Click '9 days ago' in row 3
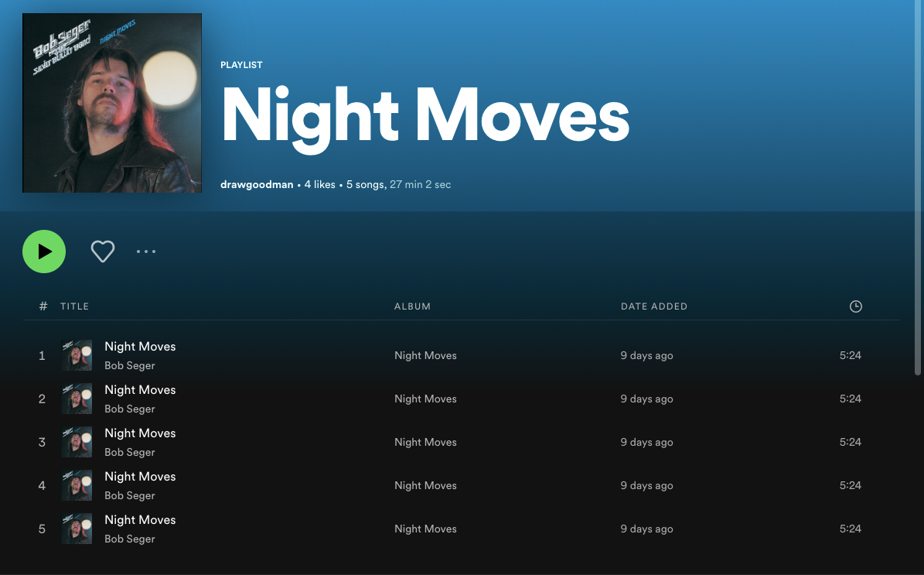Screen dimensions: 924x575 (x=646, y=443)
